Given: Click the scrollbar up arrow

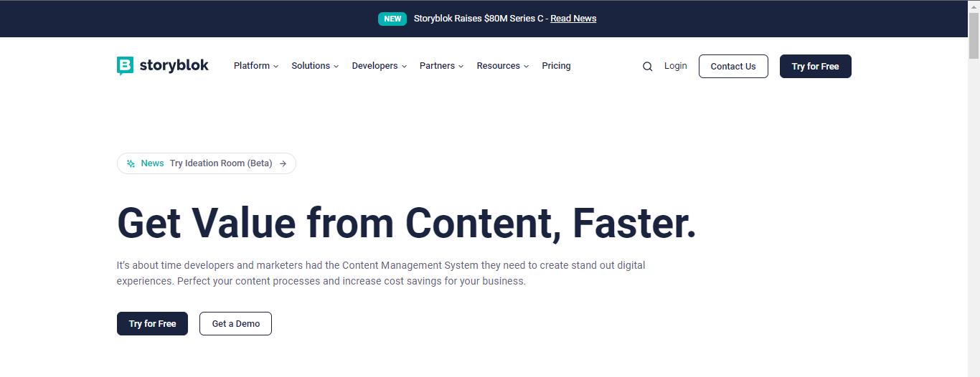Looking at the screenshot, I should tap(974, 6).
